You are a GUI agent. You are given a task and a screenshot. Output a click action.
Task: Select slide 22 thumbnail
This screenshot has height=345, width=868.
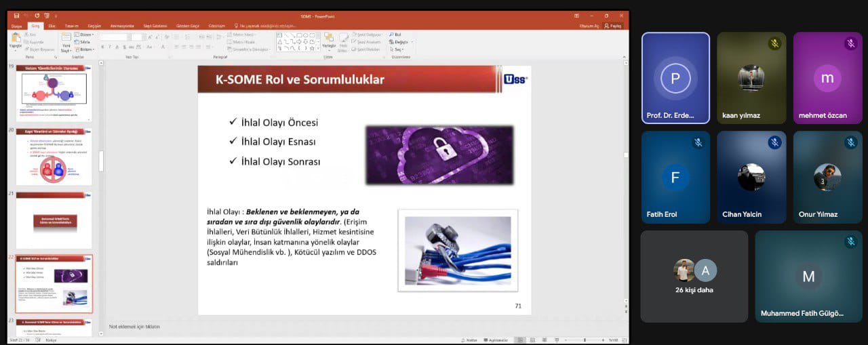(54, 284)
